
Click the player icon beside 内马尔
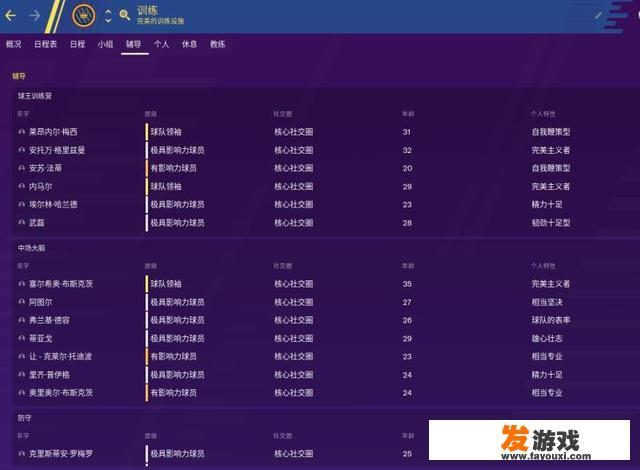pyautogui.click(x=22, y=186)
